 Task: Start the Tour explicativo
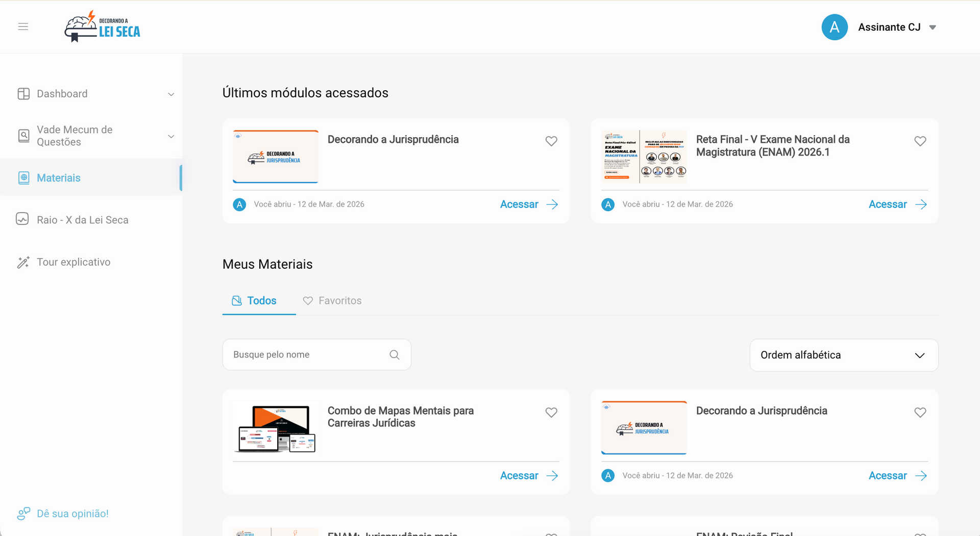coord(73,262)
